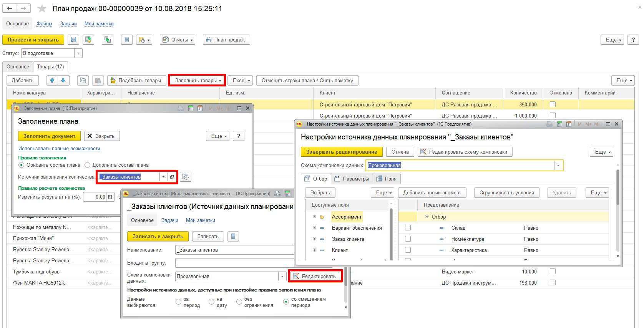
Task: Click the Заполнить документ button
Action: pyautogui.click(x=50, y=136)
